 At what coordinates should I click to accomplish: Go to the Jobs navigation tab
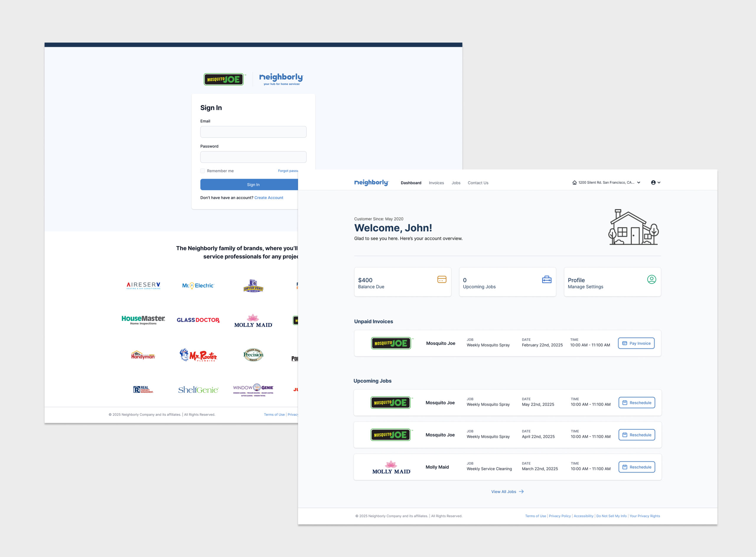click(x=456, y=183)
